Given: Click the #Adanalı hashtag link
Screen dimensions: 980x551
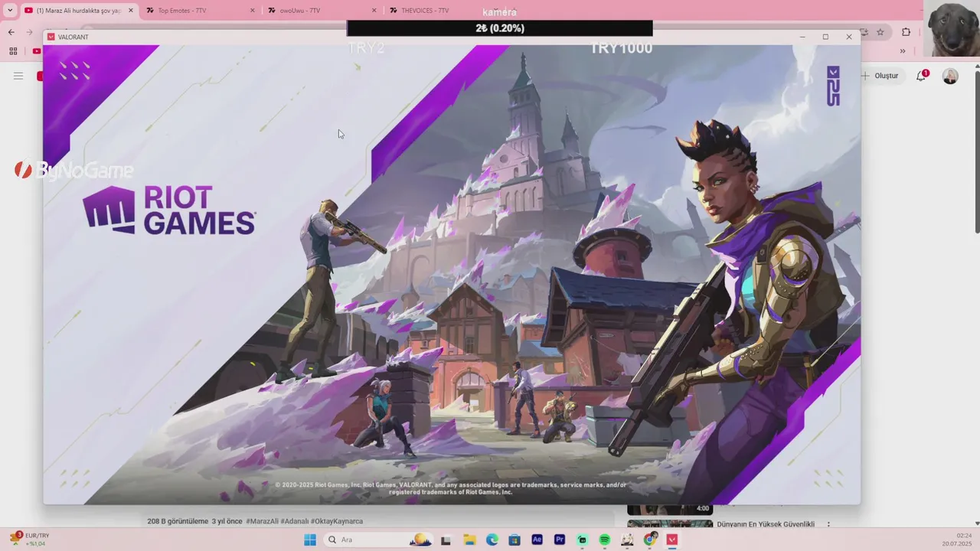Looking at the screenshot, I should coord(294,521).
